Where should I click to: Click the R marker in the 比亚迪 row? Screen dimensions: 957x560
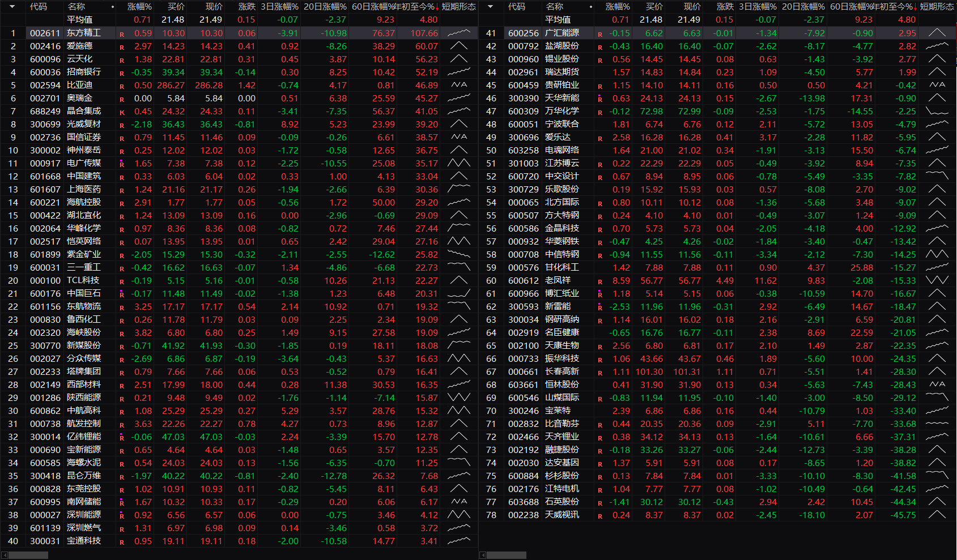pyautogui.click(x=122, y=87)
